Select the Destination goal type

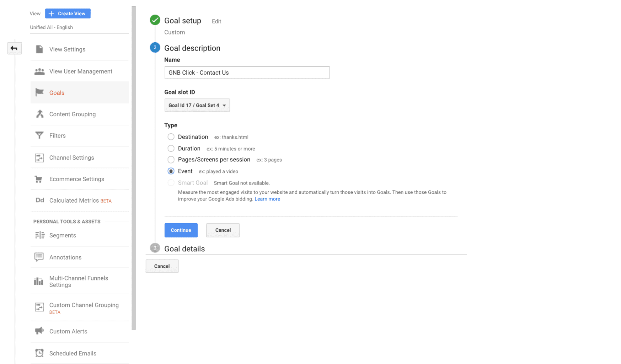tap(171, 137)
